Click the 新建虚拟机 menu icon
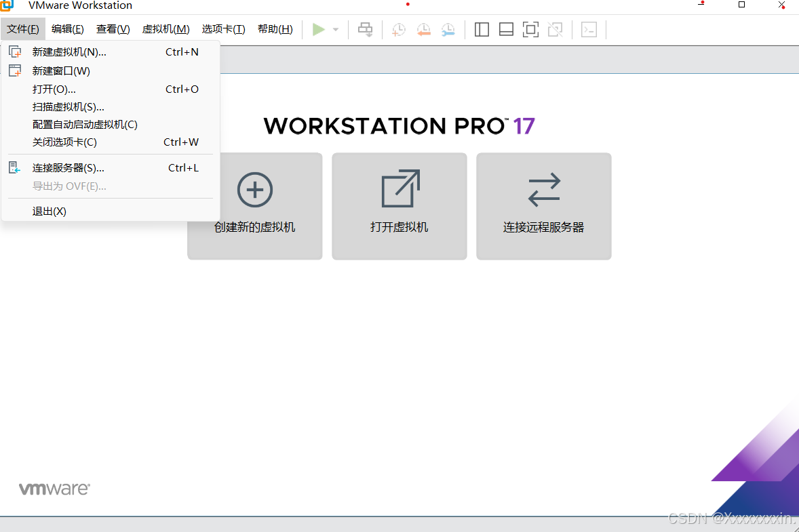This screenshot has width=799, height=532. (15, 52)
